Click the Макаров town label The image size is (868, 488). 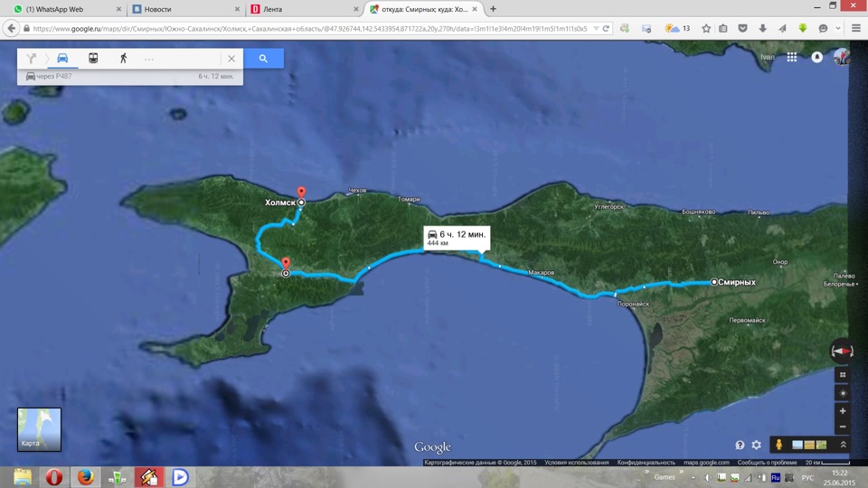pyautogui.click(x=542, y=272)
